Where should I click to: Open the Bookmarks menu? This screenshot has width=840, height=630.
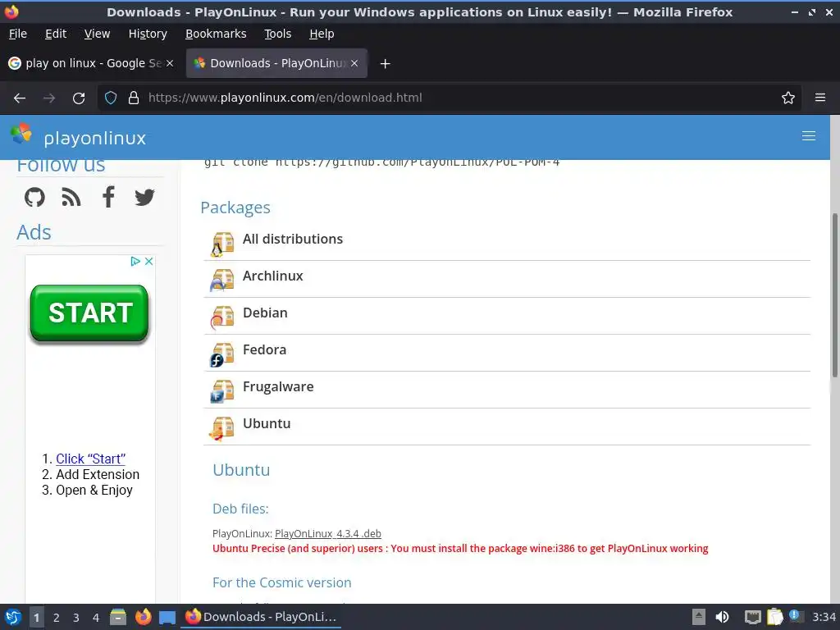[x=216, y=34]
